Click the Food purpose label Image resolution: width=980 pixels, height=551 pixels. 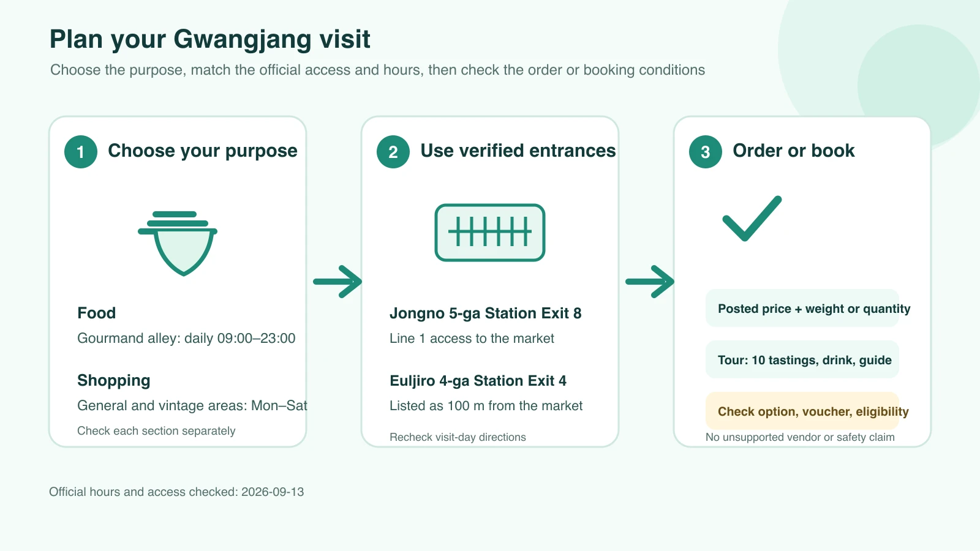point(96,313)
